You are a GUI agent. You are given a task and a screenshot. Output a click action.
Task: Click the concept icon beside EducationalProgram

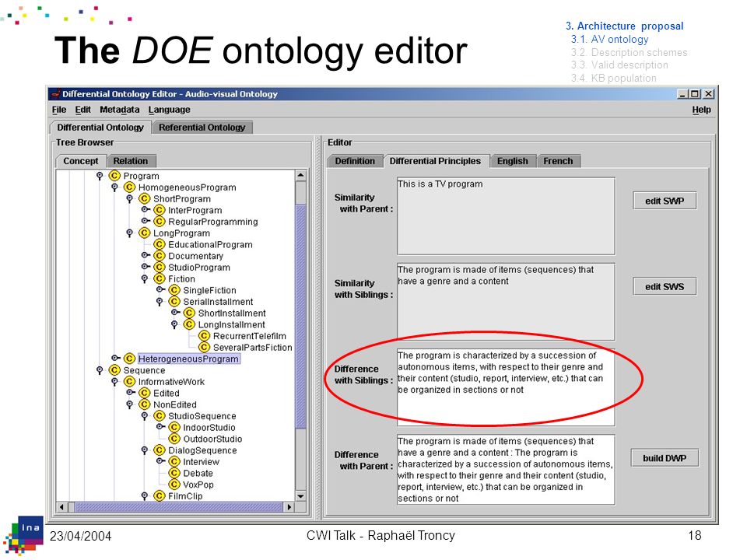(160, 244)
